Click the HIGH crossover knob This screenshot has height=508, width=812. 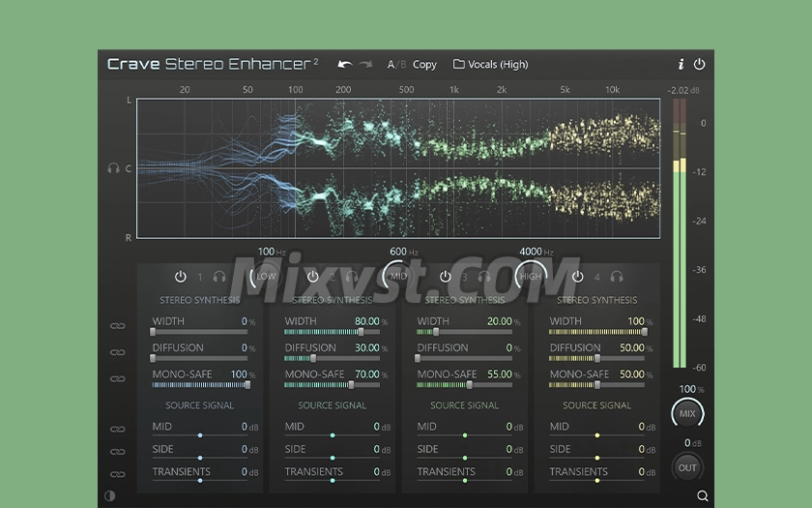click(531, 277)
